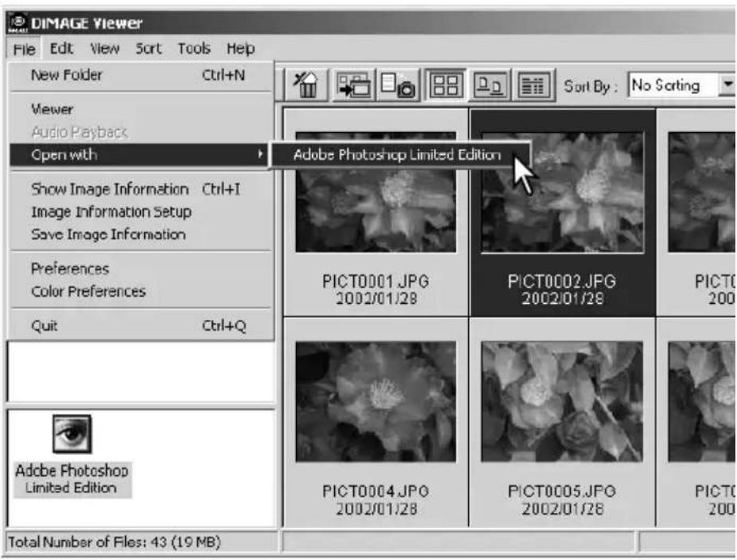Open the Sort menu
The width and height of the screenshot is (737, 560).
(148, 49)
